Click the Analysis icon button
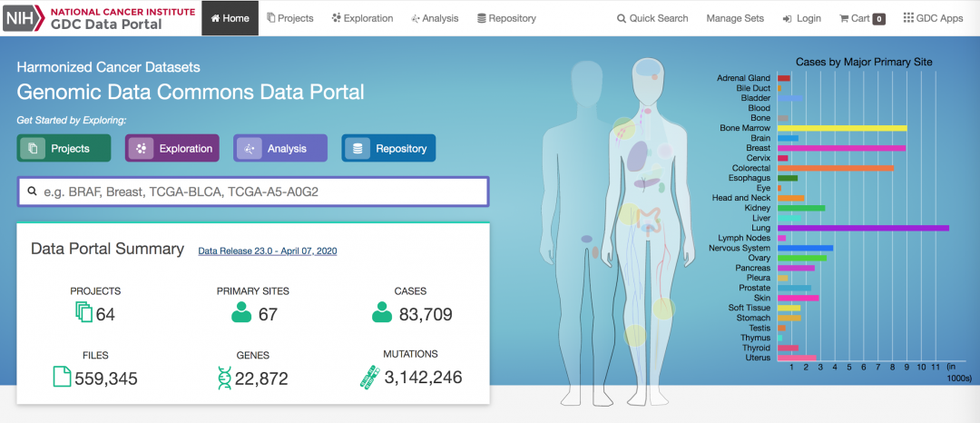 [280, 148]
